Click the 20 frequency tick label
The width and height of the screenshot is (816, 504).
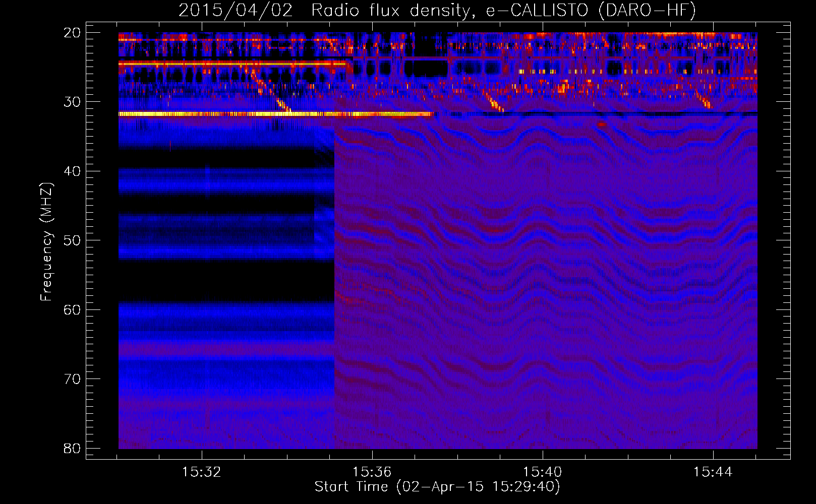click(x=73, y=33)
